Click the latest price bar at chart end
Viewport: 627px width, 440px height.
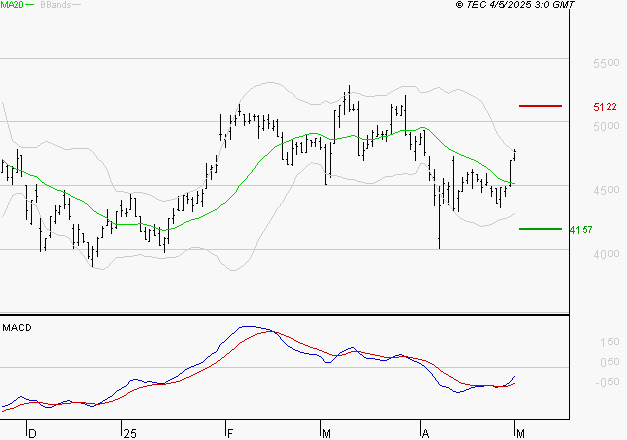click(515, 155)
